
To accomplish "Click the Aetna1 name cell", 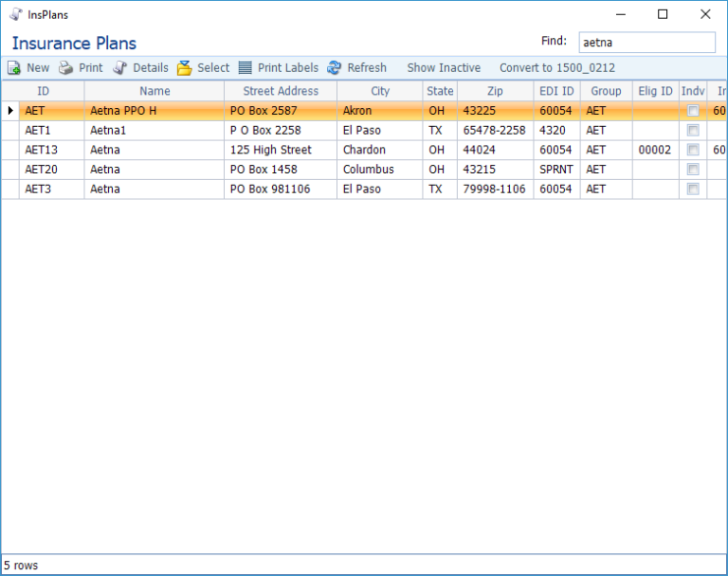I will pyautogui.click(x=155, y=131).
